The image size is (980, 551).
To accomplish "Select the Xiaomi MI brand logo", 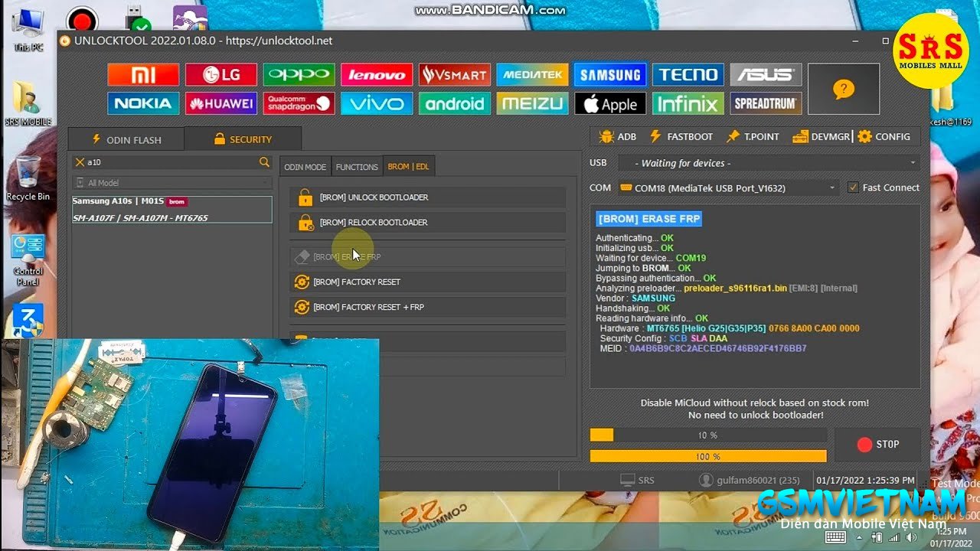I will coord(143,74).
